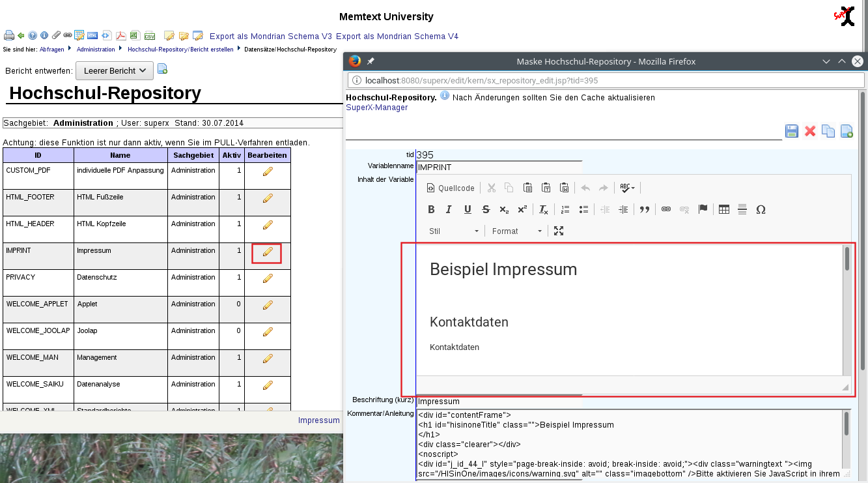Edit the PRIVACY row with pencil icon
The width and height of the screenshot is (868, 483).
click(268, 278)
